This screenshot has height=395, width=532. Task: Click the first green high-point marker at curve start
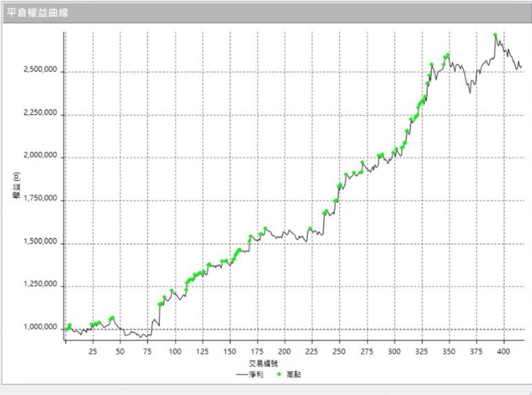(x=66, y=329)
